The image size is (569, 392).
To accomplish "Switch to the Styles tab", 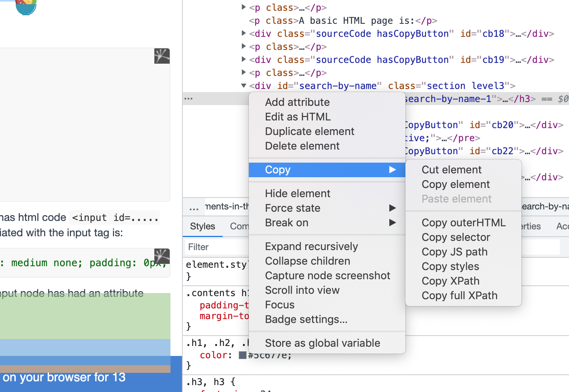I will point(202,226).
